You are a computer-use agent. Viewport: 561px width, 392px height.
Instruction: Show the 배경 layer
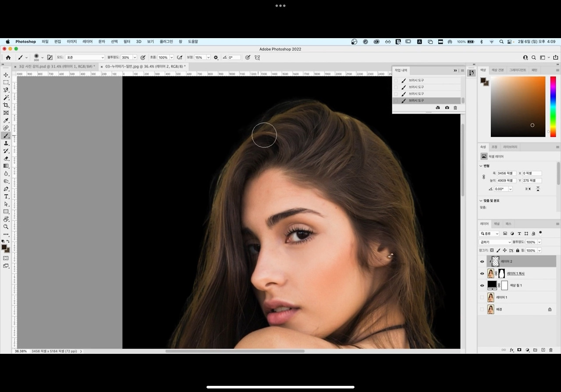482,309
